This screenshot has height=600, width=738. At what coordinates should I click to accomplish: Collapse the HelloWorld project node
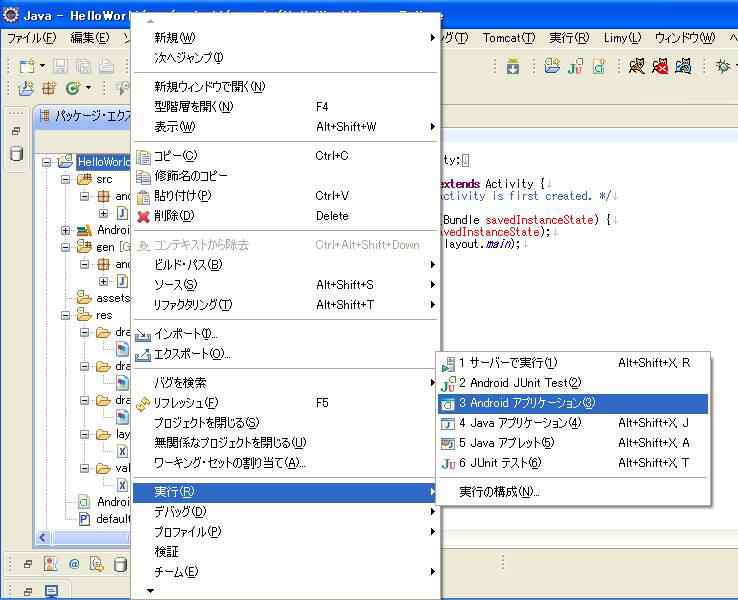(46, 162)
